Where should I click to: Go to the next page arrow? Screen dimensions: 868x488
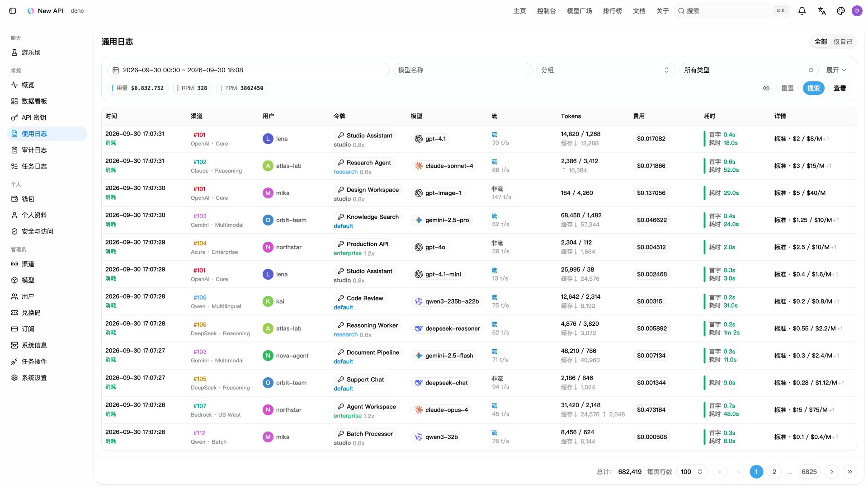point(831,472)
